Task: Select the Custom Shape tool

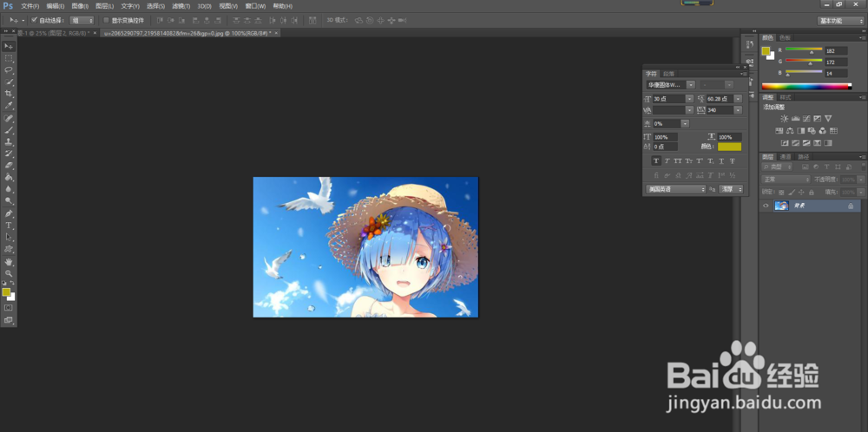Action: [9, 250]
